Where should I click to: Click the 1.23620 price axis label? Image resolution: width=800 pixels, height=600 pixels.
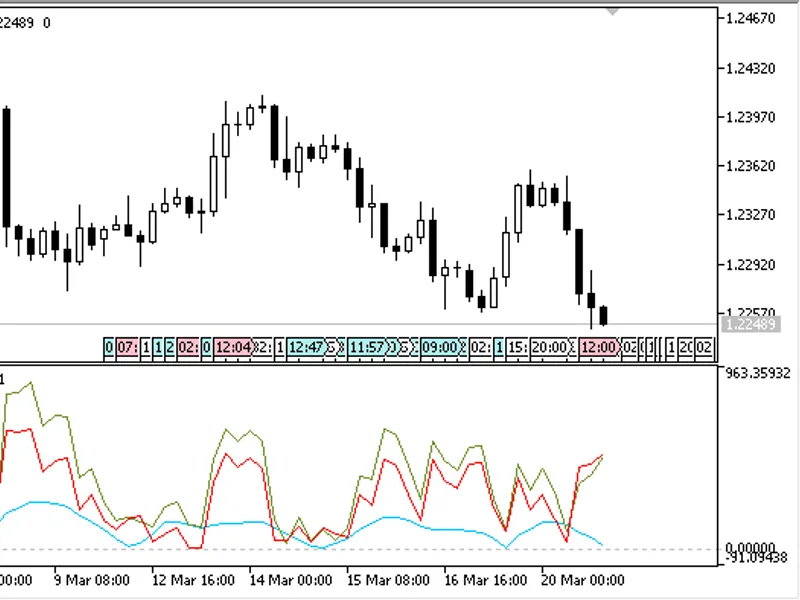750,166
